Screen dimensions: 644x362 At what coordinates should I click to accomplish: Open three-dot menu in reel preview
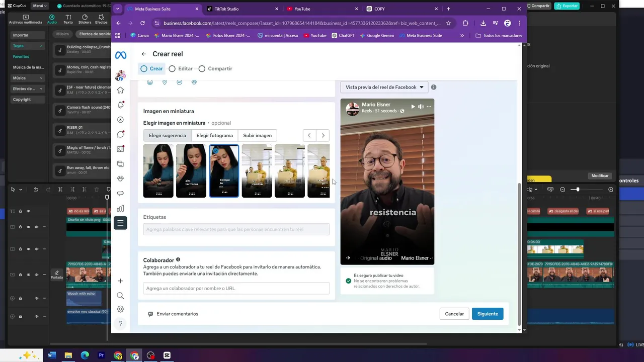429,107
